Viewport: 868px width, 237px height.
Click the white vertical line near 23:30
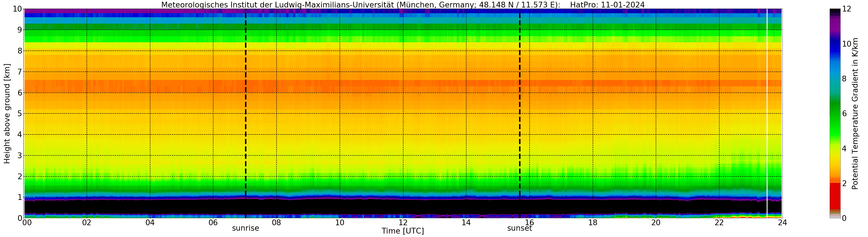pos(767,113)
